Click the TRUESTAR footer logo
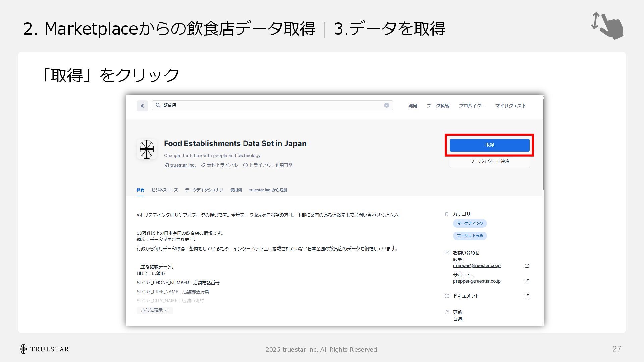 pyautogui.click(x=44, y=349)
